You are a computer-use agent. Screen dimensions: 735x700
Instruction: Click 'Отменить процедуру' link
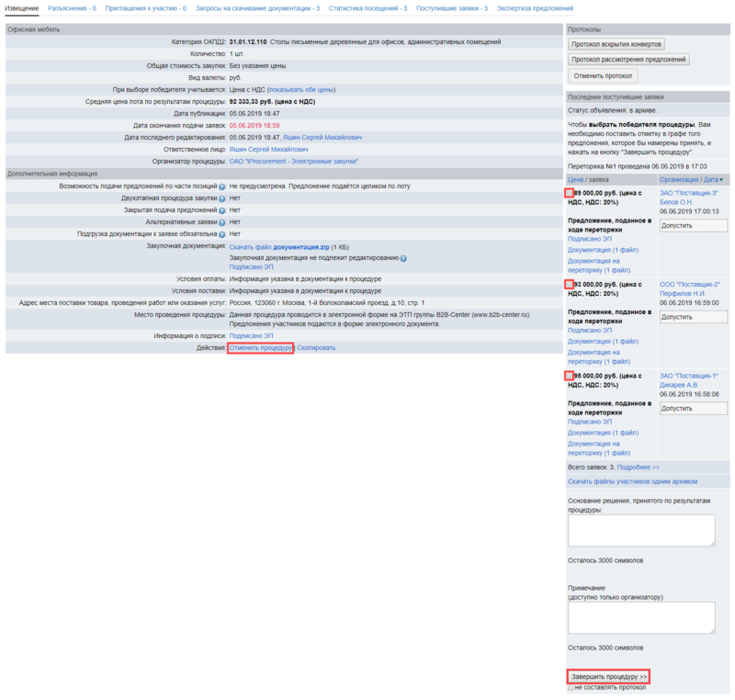261,348
